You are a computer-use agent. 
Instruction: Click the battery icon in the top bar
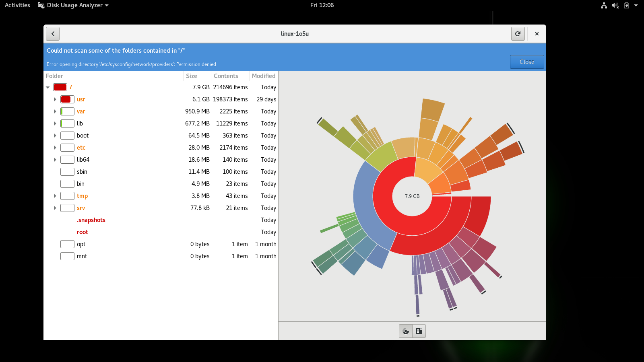(x=626, y=5)
